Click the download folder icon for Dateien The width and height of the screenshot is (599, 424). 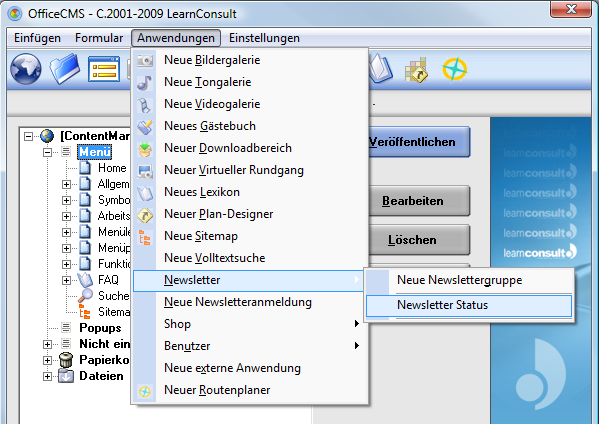pyautogui.click(x=66, y=376)
